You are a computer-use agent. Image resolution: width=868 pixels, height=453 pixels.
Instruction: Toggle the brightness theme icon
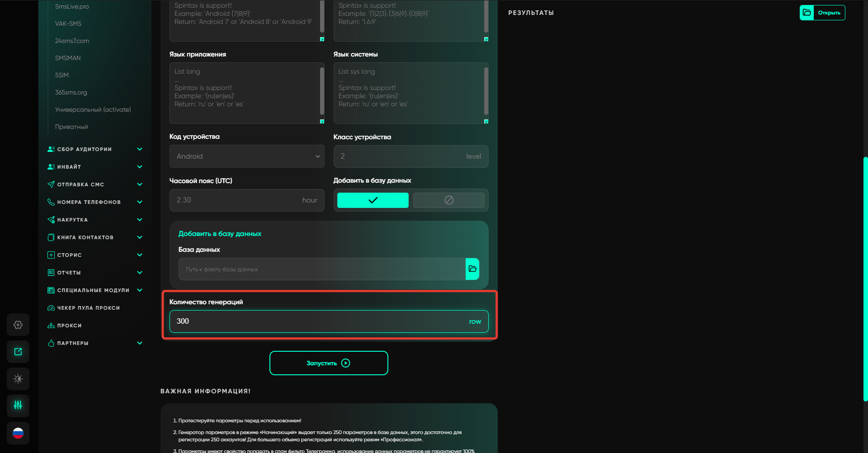18,379
